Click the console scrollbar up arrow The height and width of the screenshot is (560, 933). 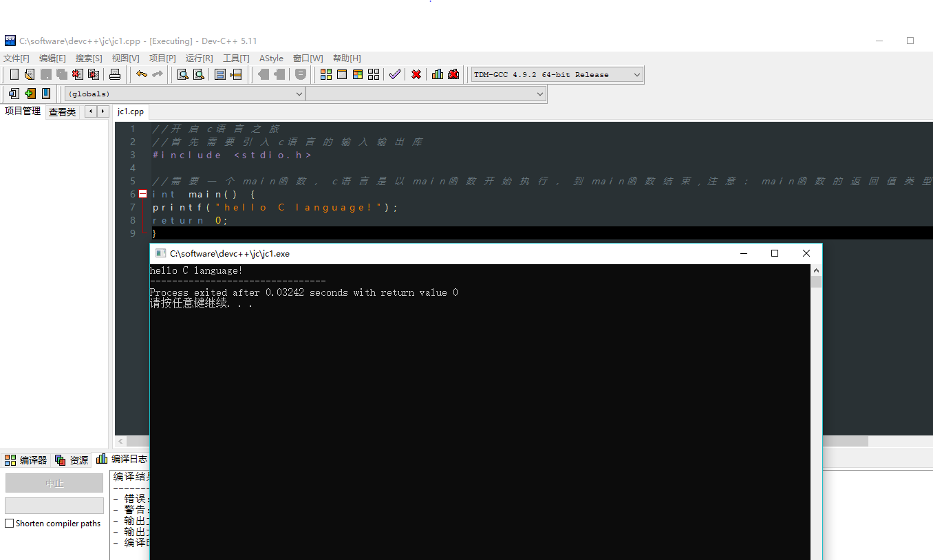tap(816, 270)
